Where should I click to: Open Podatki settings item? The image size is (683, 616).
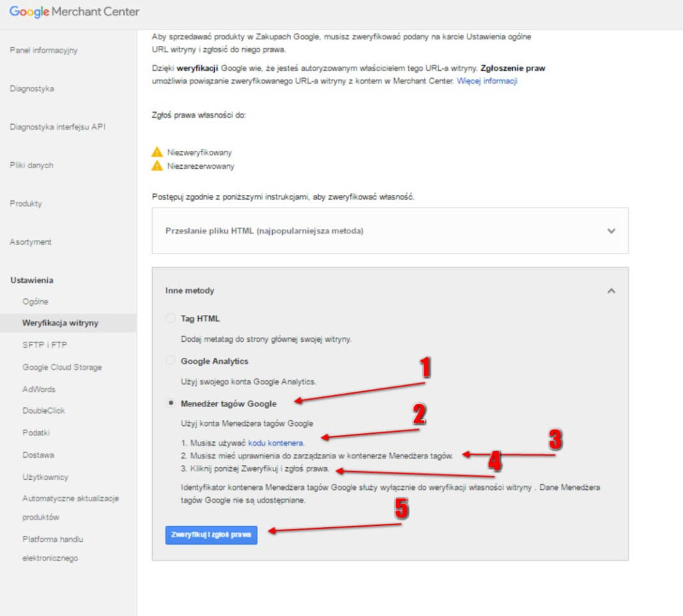click(36, 432)
